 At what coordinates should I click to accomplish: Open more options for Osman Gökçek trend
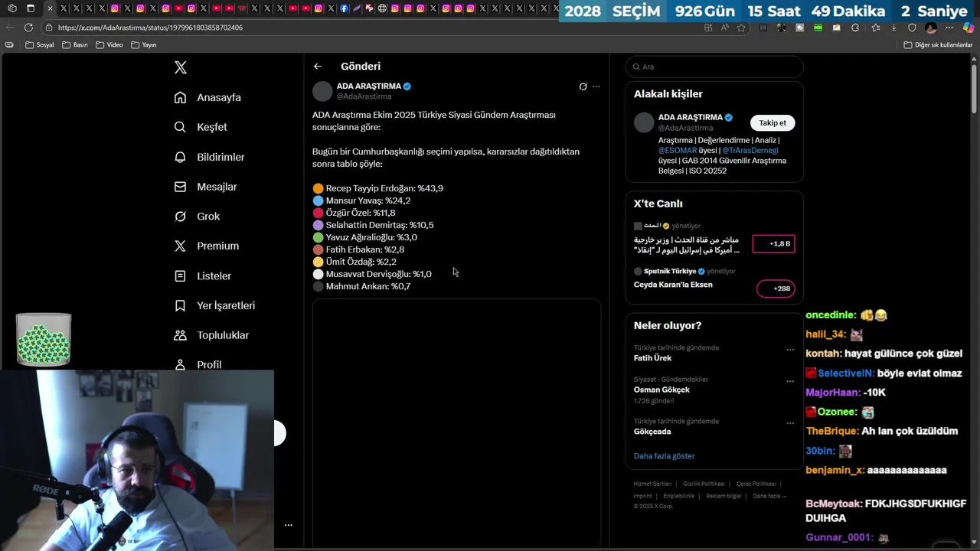pos(790,381)
